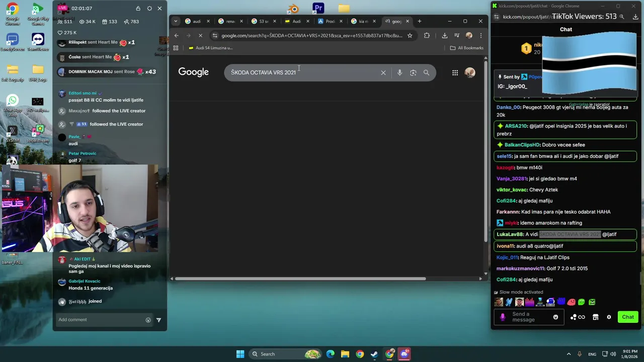
Task: Click the gifts count icon showing 133
Action: pyautogui.click(x=104, y=22)
